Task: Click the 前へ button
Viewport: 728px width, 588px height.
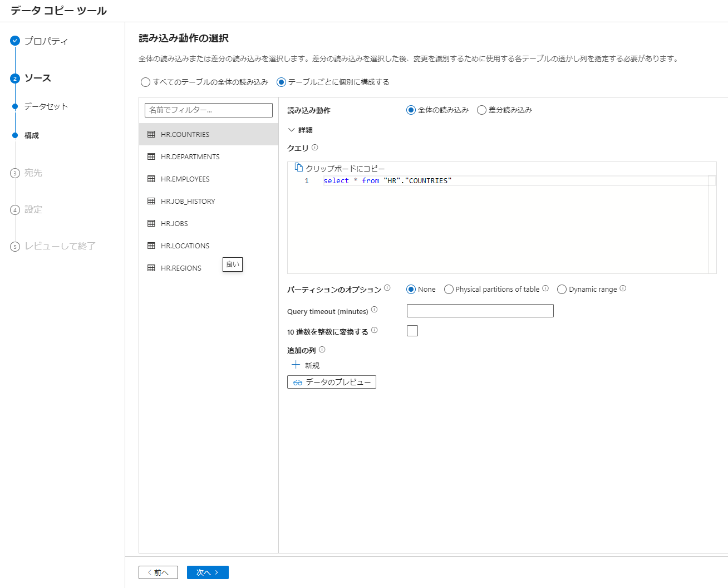Action: [x=158, y=572]
